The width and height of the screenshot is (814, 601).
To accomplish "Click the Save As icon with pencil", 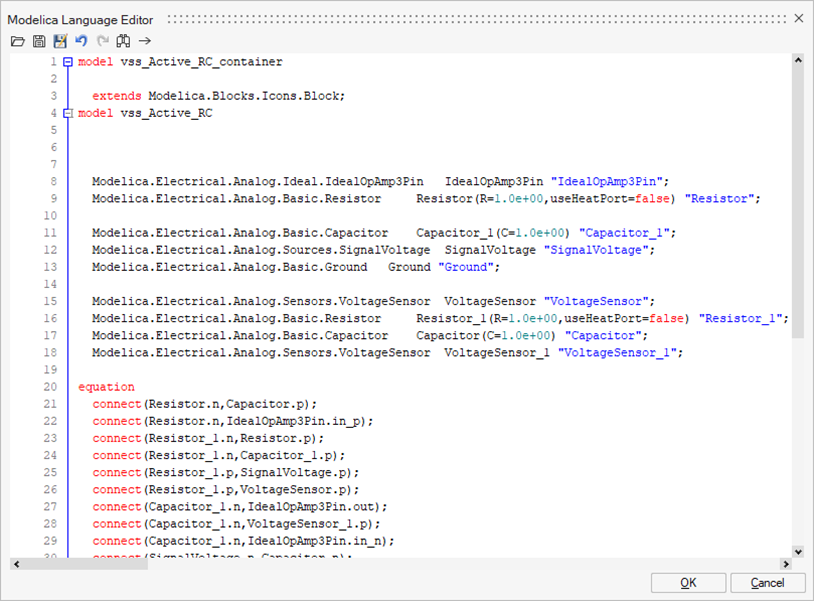I will 60,41.
